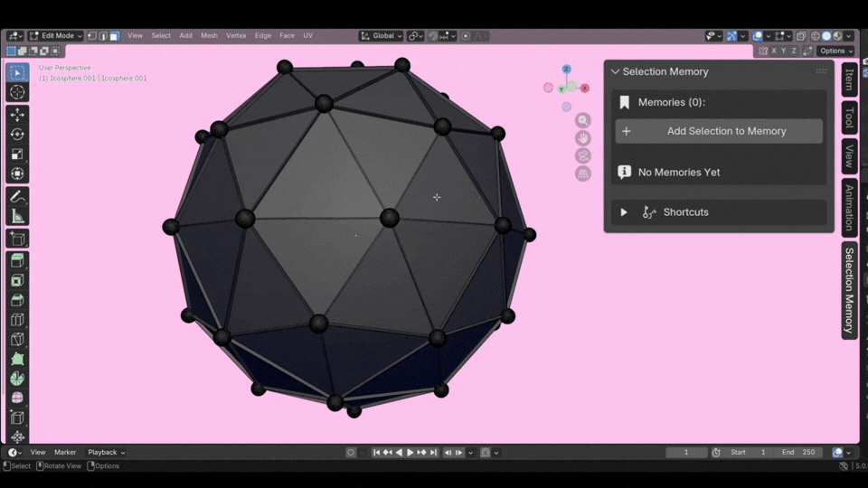This screenshot has height=488, width=868.
Task: Toggle camera view icon in viewport
Action: 583,155
